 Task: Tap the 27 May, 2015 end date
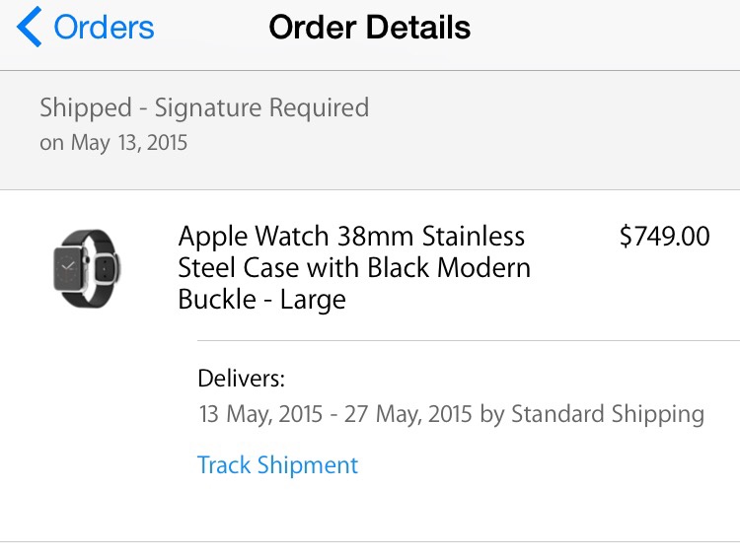(407, 414)
